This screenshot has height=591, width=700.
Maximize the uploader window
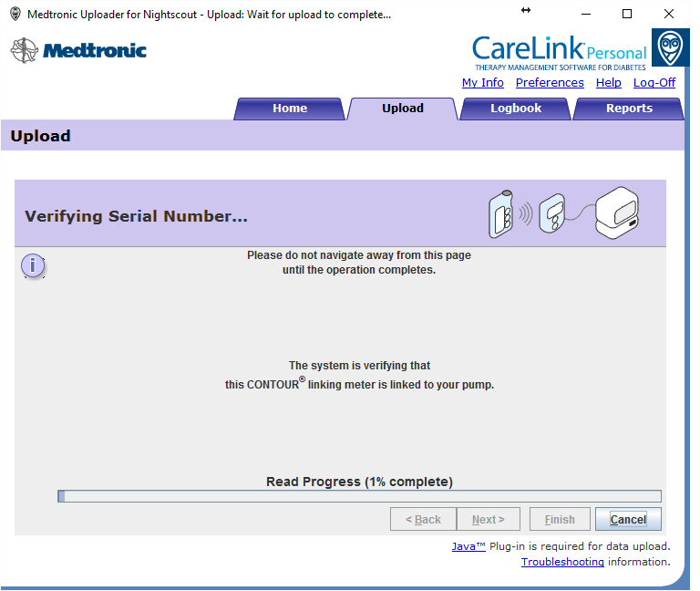coord(627,14)
